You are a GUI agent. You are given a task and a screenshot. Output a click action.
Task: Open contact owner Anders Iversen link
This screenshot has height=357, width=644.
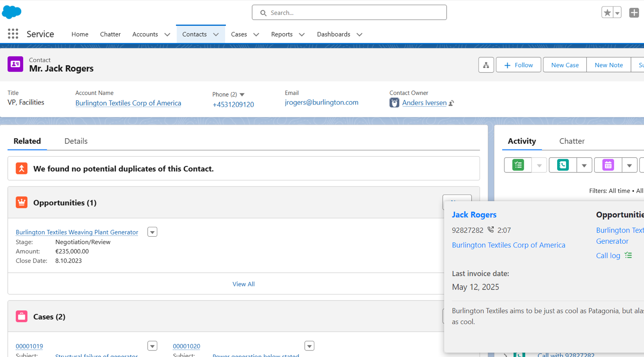click(424, 103)
